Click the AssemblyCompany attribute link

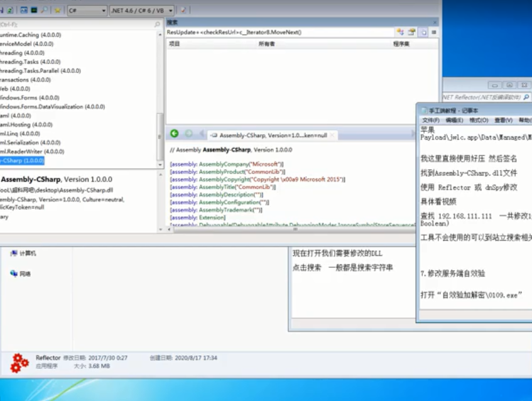pos(224,164)
